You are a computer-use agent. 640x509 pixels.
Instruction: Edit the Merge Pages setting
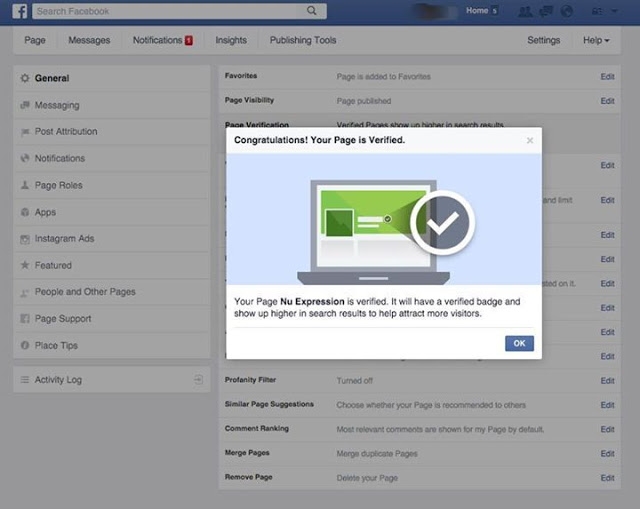pyautogui.click(x=607, y=453)
